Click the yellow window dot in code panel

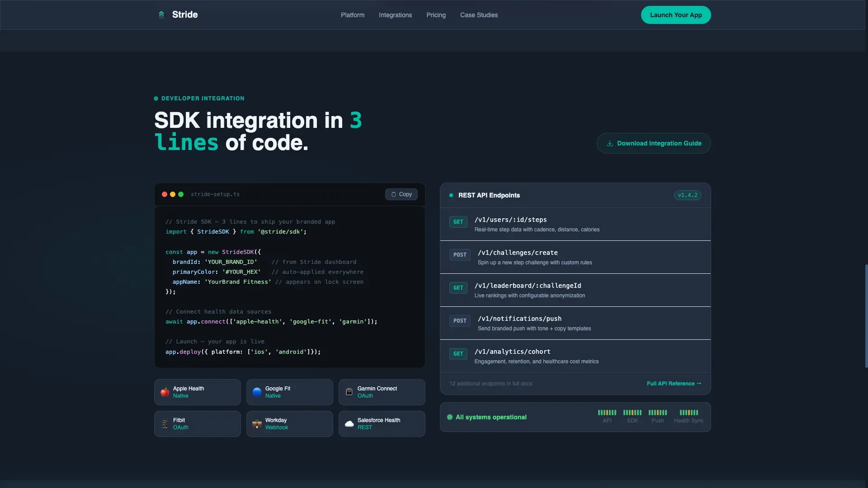point(173,194)
